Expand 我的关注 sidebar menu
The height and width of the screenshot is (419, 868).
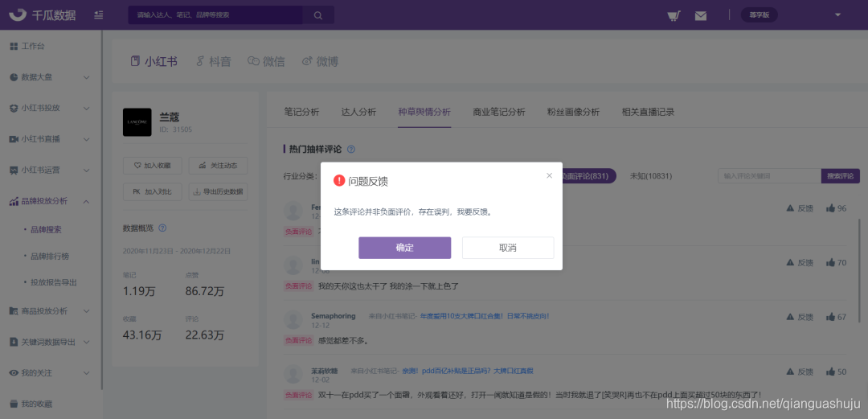pos(51,373)
